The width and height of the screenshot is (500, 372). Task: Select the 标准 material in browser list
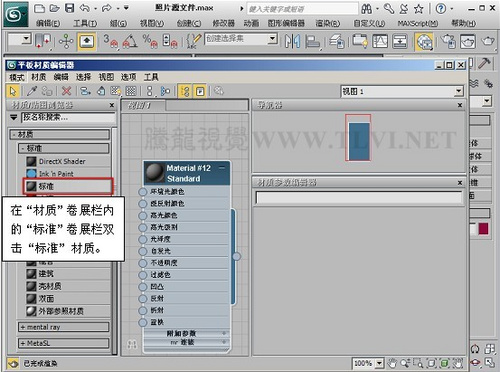pyautogui.click(x=68, y=186)
